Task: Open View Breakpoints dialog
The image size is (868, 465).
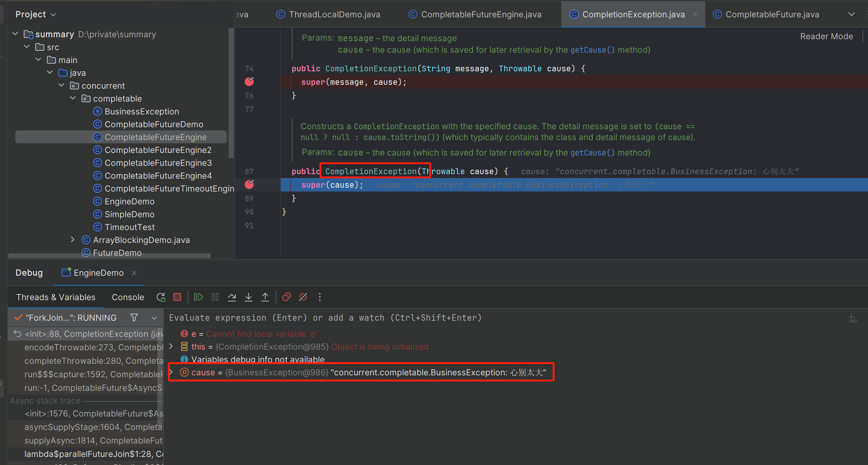Action: pos(286,297)
